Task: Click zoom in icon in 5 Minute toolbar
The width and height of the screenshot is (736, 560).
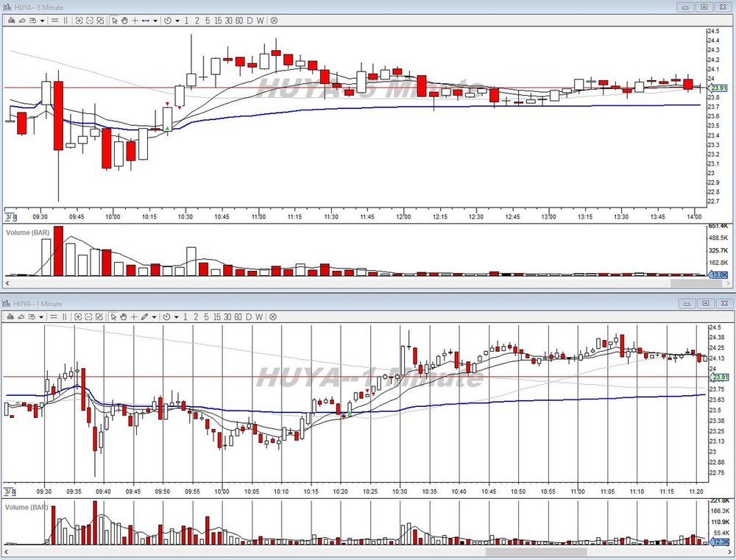Action: coord(79,21)
